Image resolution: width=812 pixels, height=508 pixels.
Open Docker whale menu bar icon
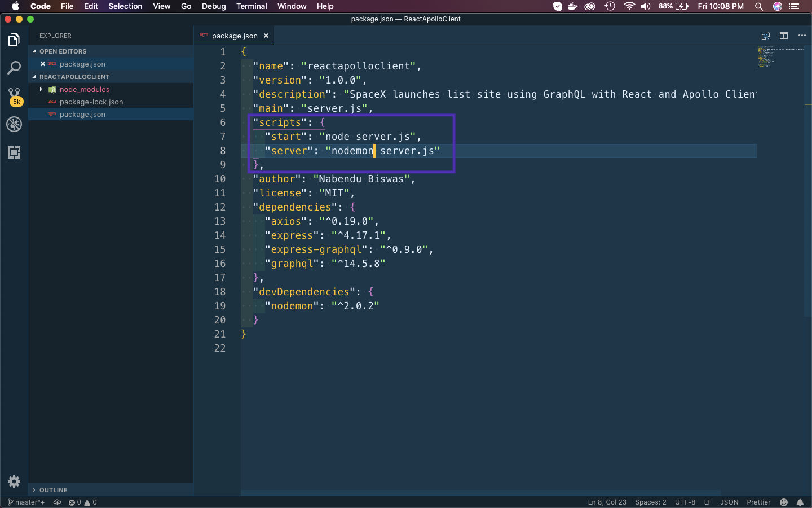click(573, 6)
